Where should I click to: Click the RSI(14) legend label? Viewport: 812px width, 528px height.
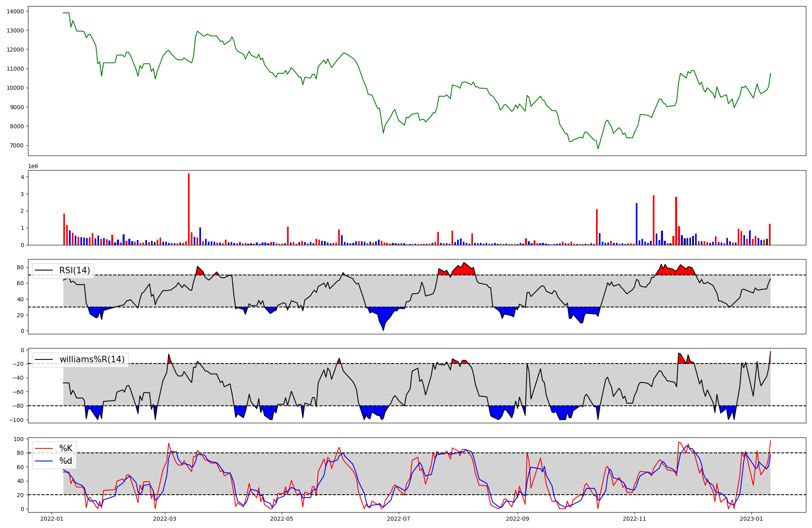point(74,270)
